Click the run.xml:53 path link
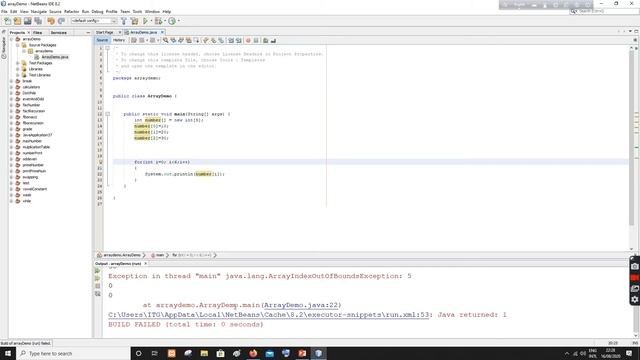Viewport: 640px width, 360px height. coord(269,315)
